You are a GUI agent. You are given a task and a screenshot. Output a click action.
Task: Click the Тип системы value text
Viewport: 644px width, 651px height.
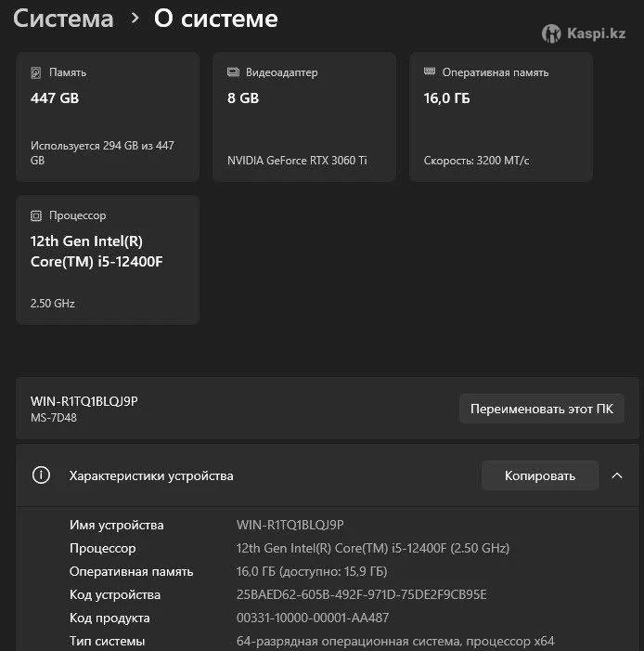click(395, 641)
